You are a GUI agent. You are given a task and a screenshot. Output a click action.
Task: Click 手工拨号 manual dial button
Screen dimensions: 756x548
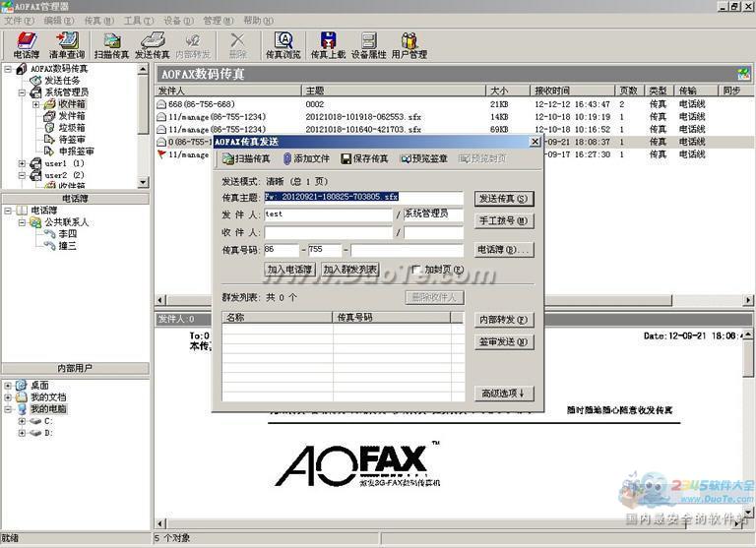[504, 220]
